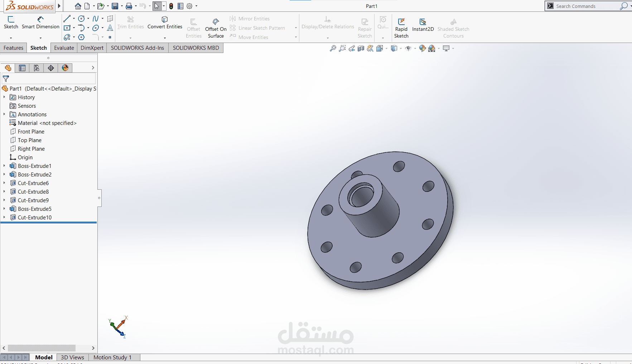Screen dimensions: 632x364
Task: Click inside the Search Commands field
Action: tap(587, 6)
